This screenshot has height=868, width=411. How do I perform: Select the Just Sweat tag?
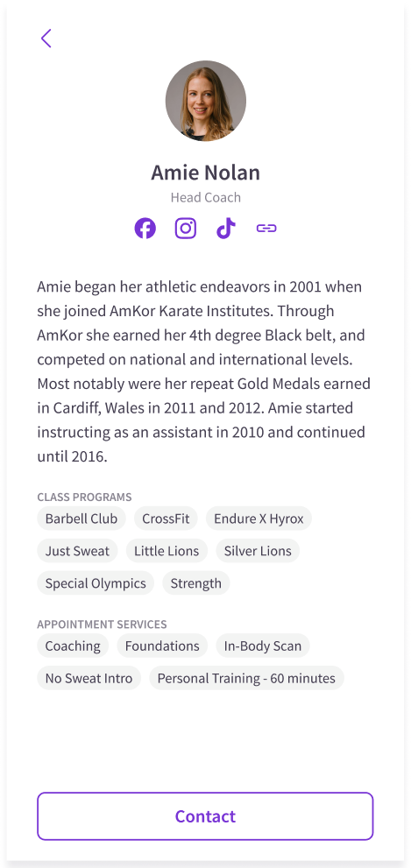(x=77, y=551)
